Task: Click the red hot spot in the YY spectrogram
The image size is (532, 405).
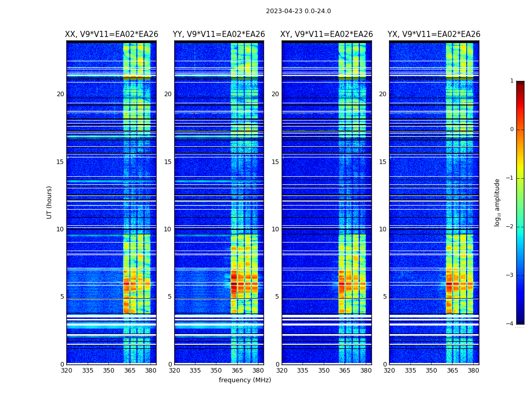Action: pos(234,284)
